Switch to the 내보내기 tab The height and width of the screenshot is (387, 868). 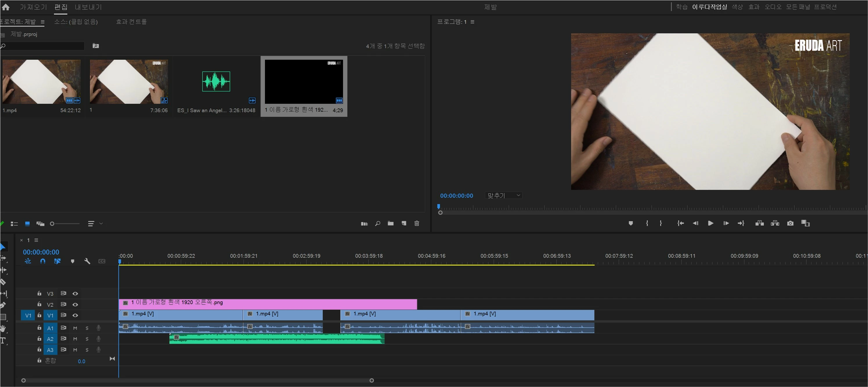coord(88,7)
